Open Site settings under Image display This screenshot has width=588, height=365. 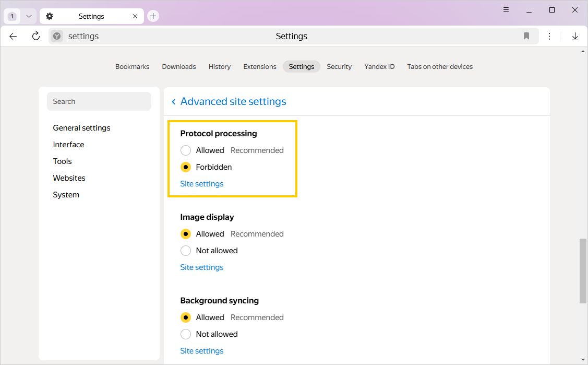point(201,267)
